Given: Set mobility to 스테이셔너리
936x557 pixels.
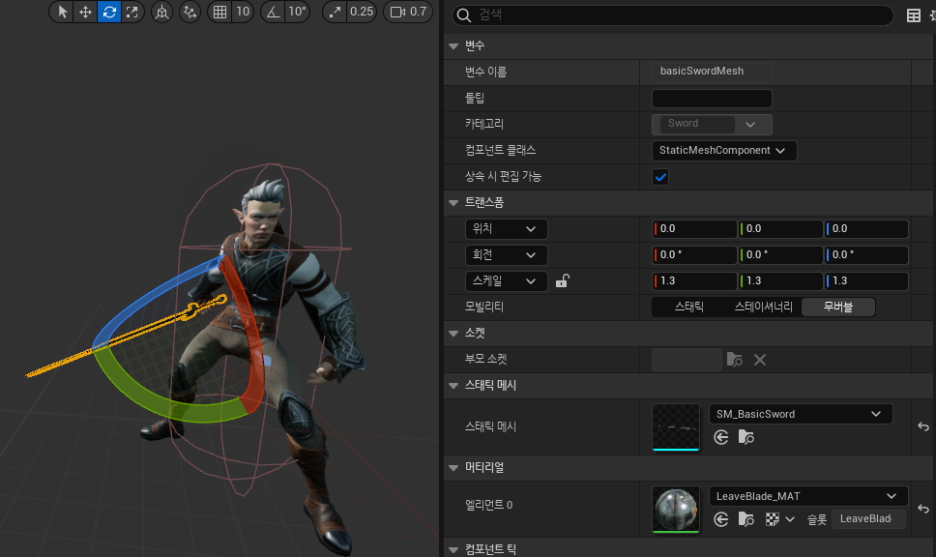Looking at the screenshot, I should 763,307.
